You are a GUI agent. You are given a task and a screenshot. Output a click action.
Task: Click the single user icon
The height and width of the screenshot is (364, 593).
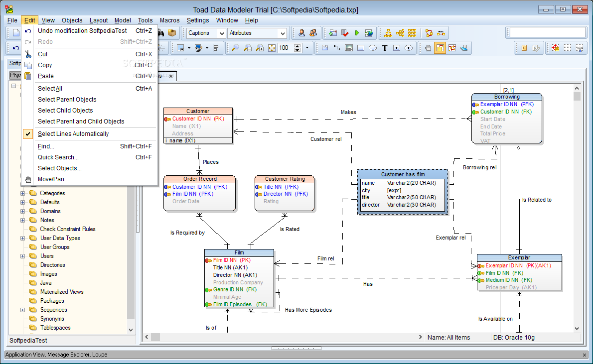[x=302, y=33]
